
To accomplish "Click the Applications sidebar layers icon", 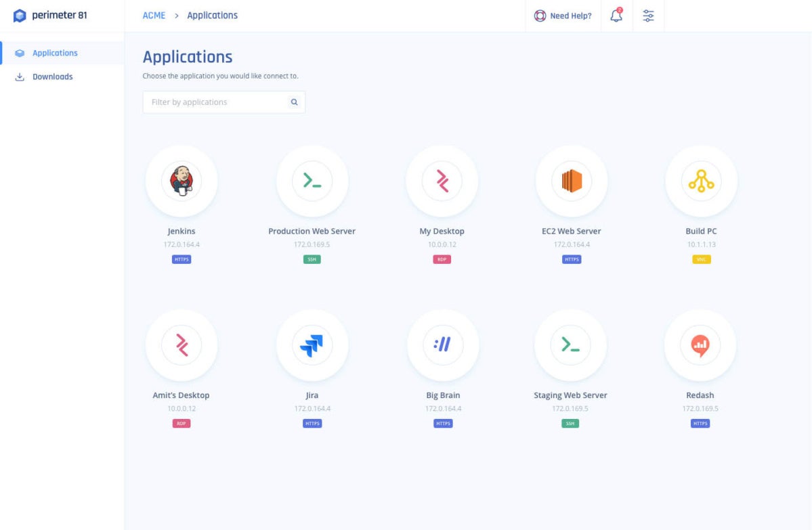I will pos(20,53).
